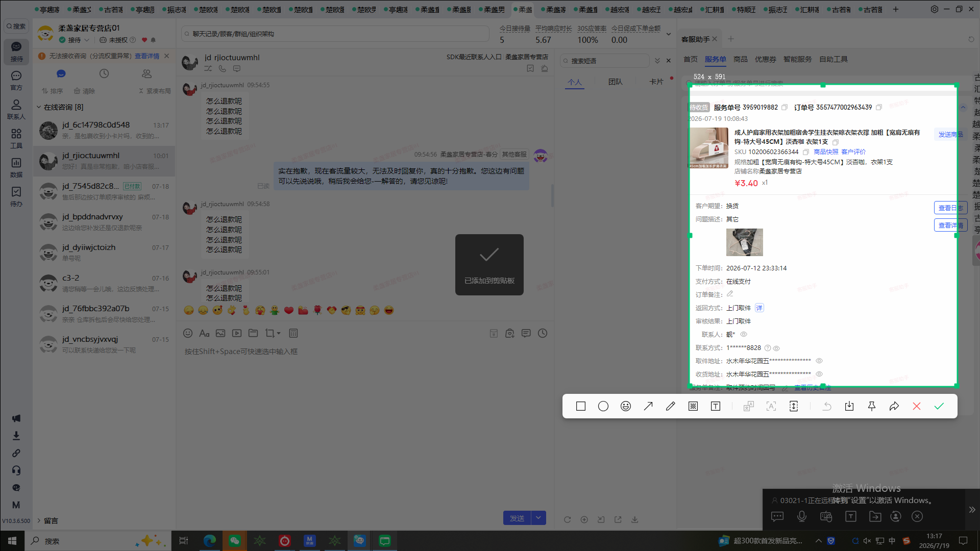This screenshot has width=980, height=551.
Task: Click the folder file icon in chat toolbar
Action: click(253, 333)
